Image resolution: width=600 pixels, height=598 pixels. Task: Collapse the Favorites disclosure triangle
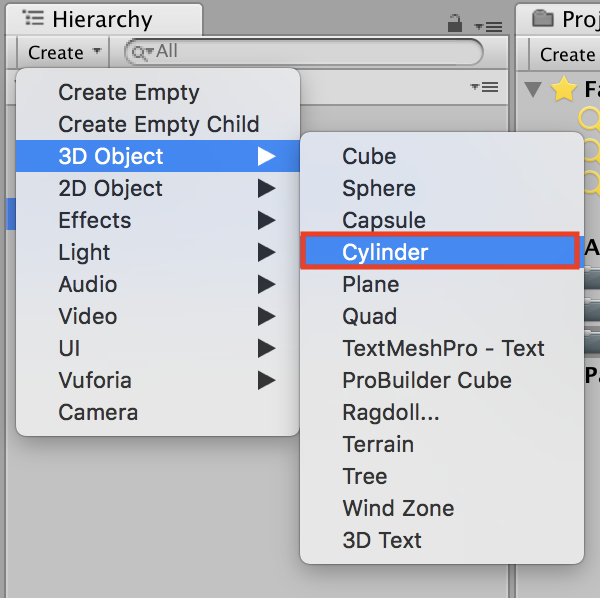pyautogui.click(x=534, y=90)
